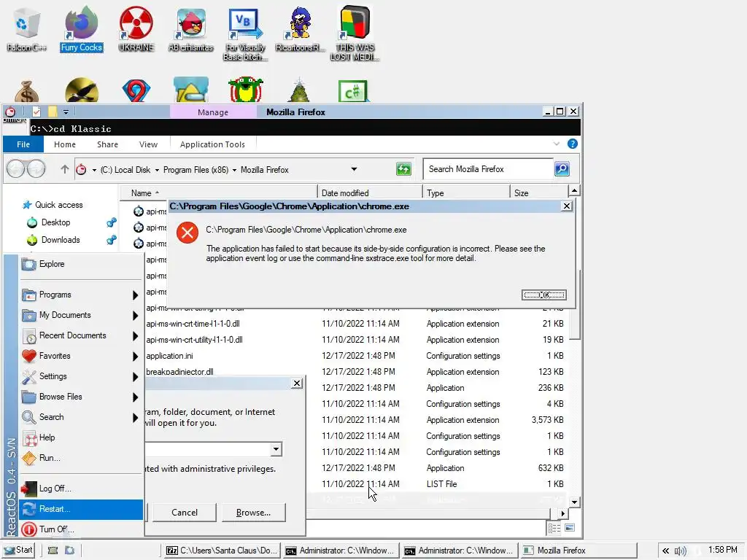
Task: Choose Log Off from Start menu
Action: (x=81, y=489)
